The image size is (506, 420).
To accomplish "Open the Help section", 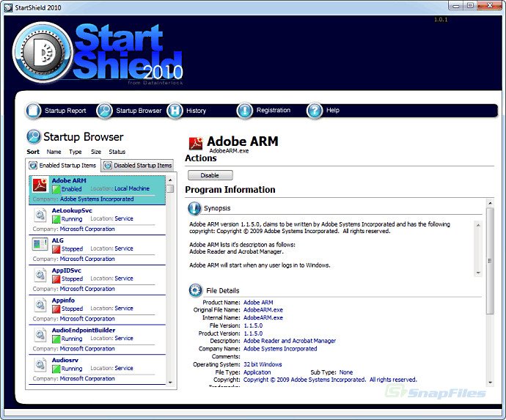I will coord(333,111).
